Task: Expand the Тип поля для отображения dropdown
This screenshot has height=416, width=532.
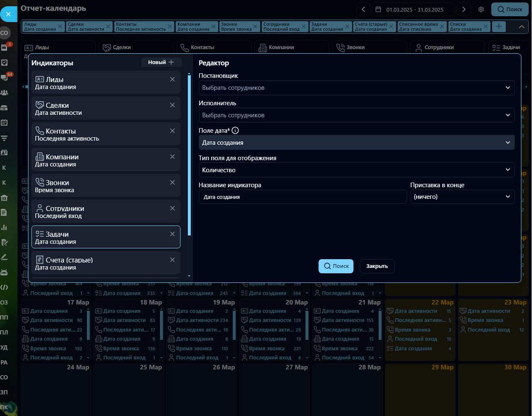Action: click(356, 170)
